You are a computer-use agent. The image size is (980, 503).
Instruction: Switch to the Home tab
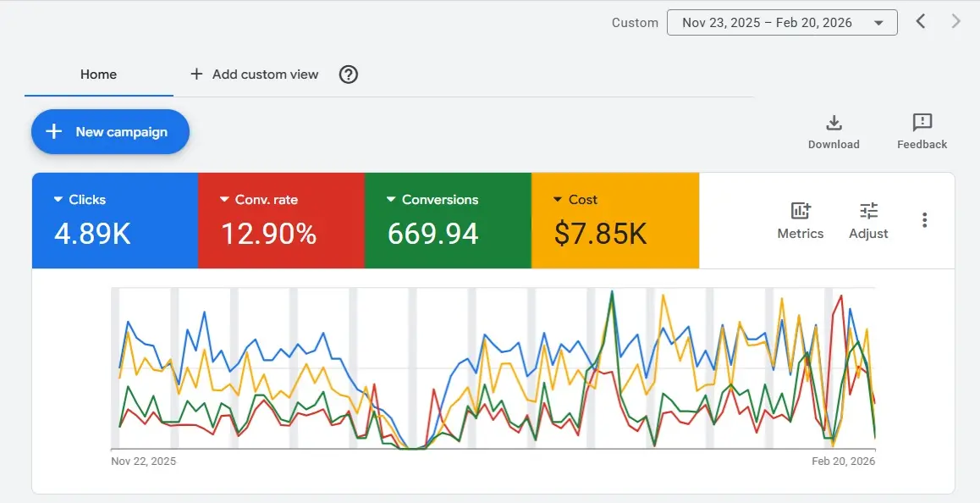click(x=98, y=75)
